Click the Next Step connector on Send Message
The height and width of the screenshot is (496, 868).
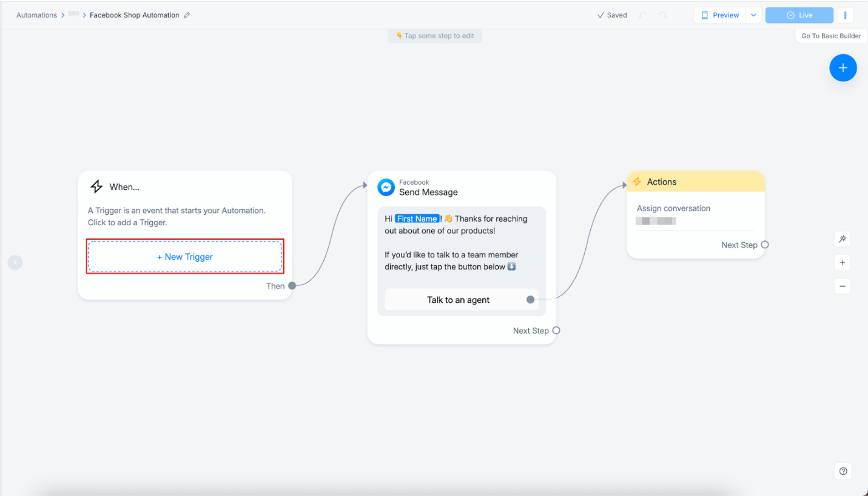point(557,330)
